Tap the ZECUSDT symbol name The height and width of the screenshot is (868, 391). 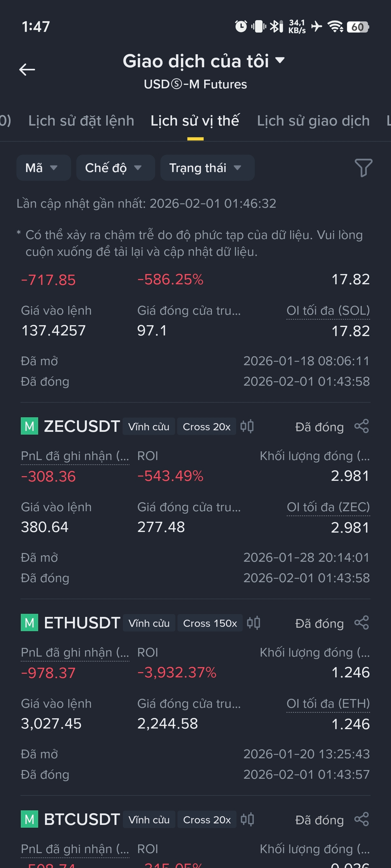[82, 426]
